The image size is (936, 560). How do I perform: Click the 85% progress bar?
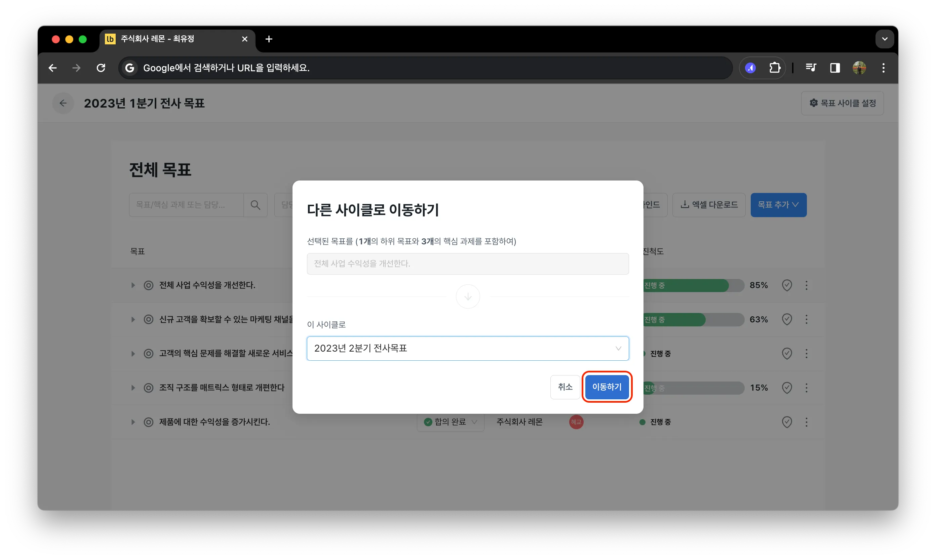(693, 285)
